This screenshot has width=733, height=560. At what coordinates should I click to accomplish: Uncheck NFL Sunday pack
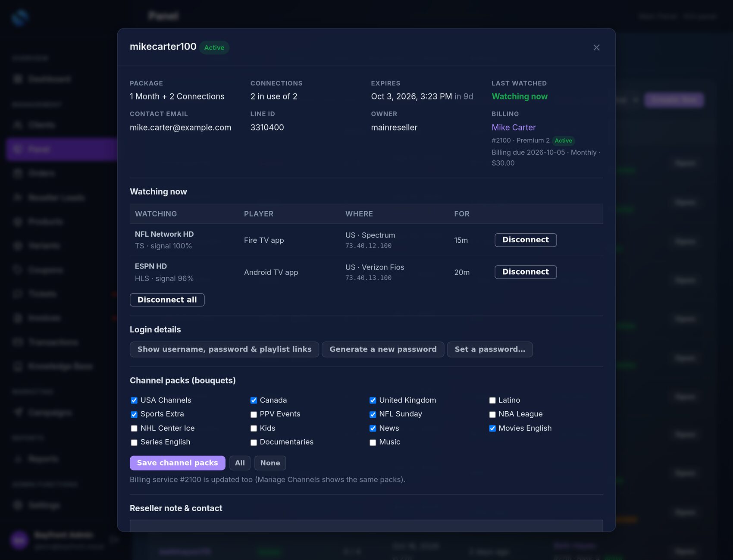tap(373, 414)
